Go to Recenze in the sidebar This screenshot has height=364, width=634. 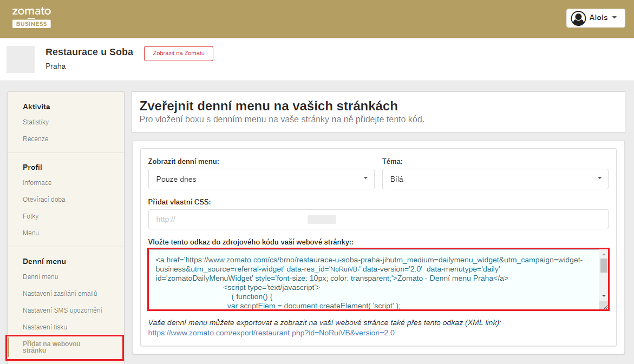coord(36,139)
